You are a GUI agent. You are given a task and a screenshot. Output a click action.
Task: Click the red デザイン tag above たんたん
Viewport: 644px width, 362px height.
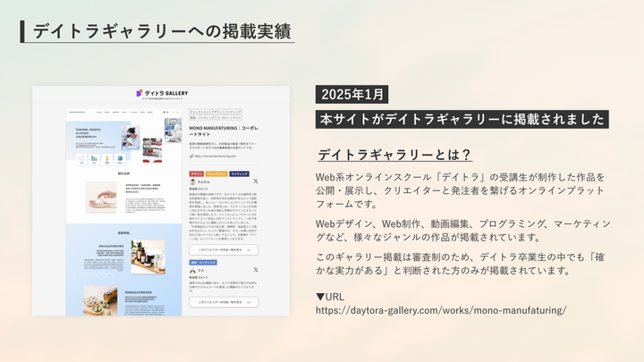[196, 174]
